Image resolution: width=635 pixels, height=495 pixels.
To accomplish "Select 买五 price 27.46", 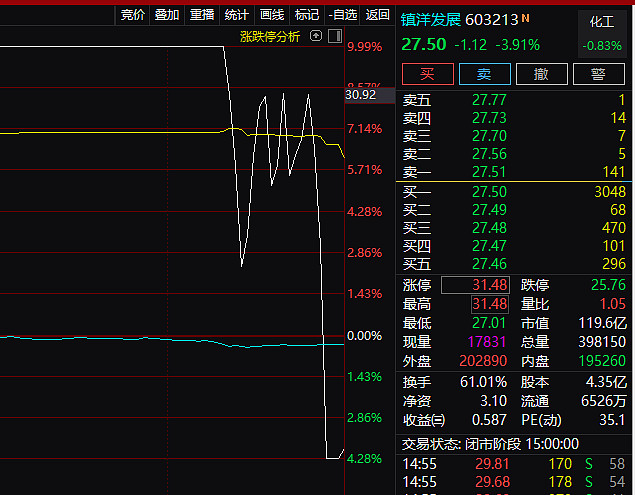I will (489, 264).
